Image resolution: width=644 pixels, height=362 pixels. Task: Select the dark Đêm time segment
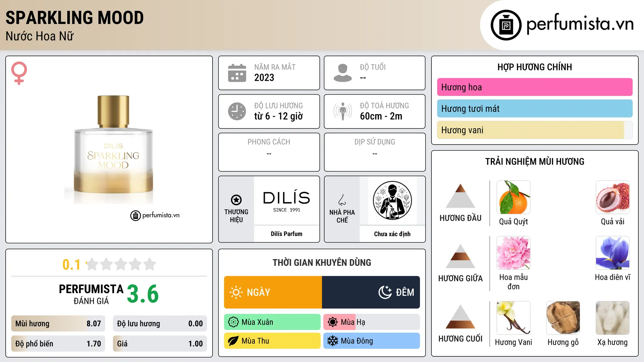(371, 292)
